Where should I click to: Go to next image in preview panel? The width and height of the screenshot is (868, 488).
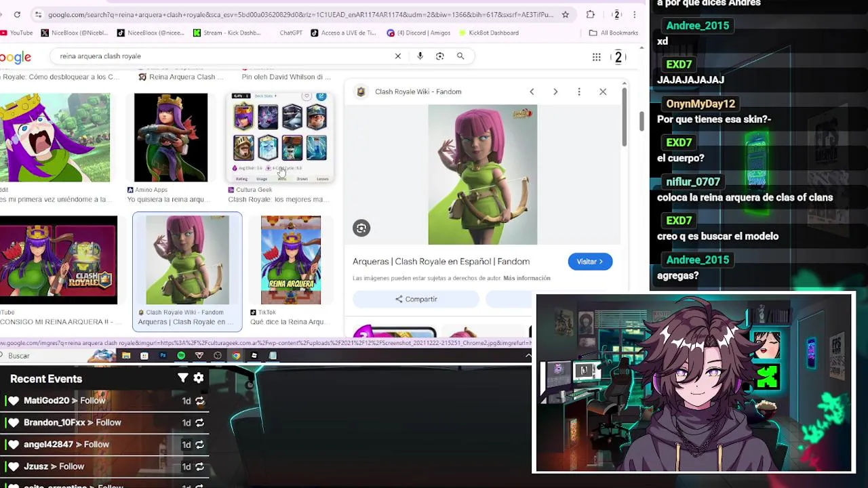pos(555,91)
